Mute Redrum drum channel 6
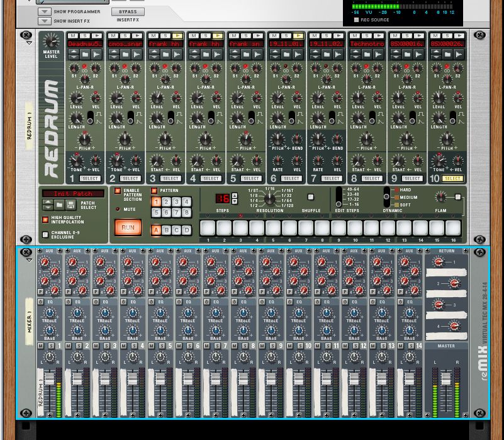The image size is (504, 440). 274,36
